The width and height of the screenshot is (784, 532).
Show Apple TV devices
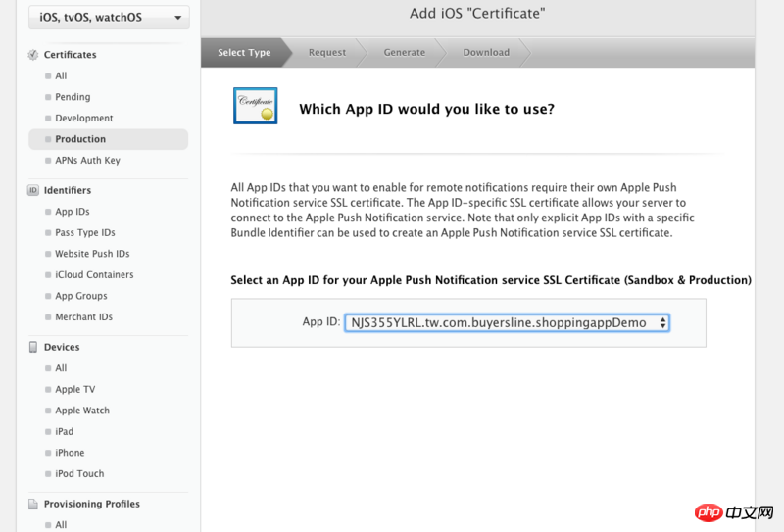coord(75,389)
